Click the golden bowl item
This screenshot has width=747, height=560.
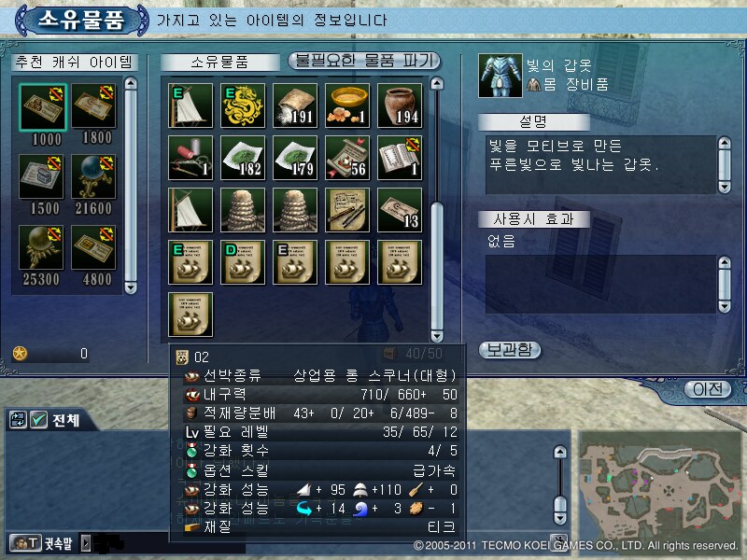point(347,105)
